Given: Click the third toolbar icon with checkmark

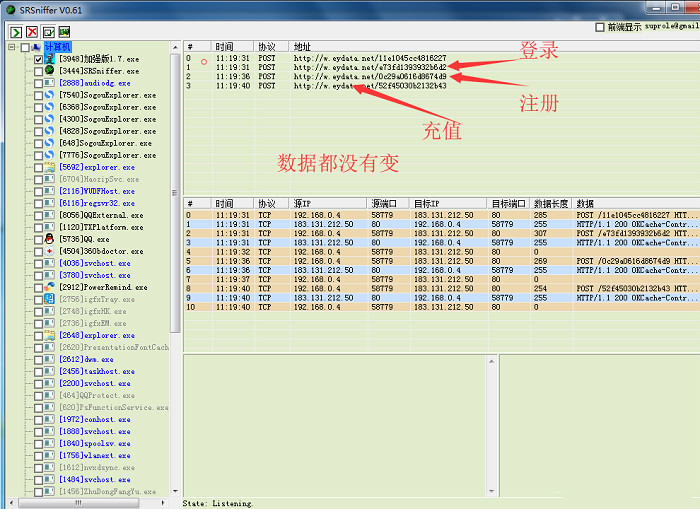Looking at the screenshot, I should tap(48, 32).
